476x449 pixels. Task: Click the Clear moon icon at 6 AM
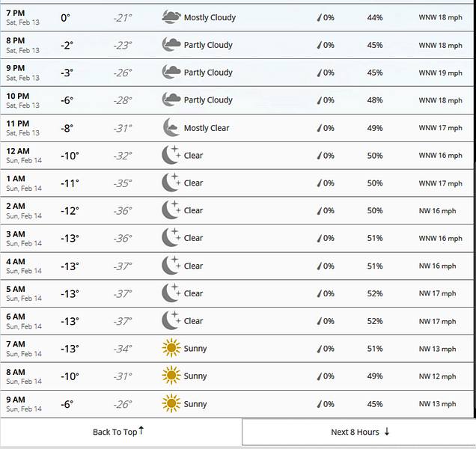[171, 321]
